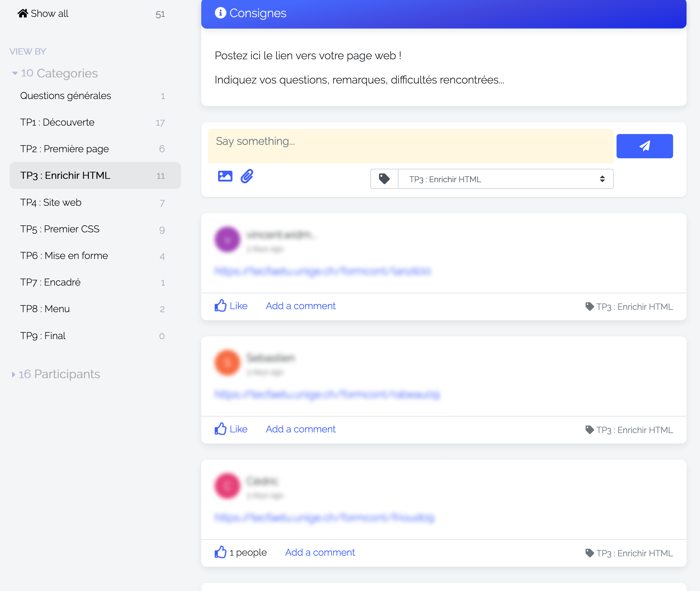Click the thumbs-up showing 1 people
Screen dimensions: 700x591
(x=220, y=552)
